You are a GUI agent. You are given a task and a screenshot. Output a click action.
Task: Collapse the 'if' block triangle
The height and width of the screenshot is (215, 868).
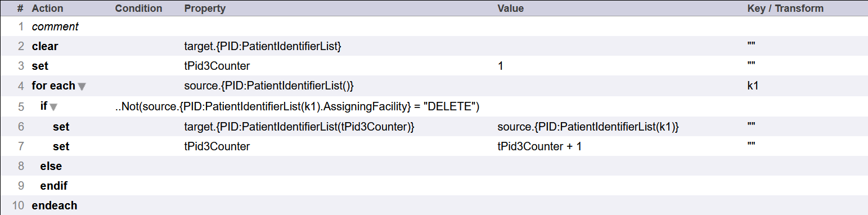tap(55, 106)
